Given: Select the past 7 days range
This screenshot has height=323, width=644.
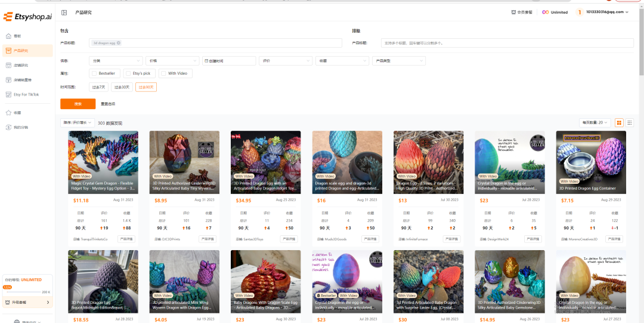Looking at the screenshot, I should [98, 87].
